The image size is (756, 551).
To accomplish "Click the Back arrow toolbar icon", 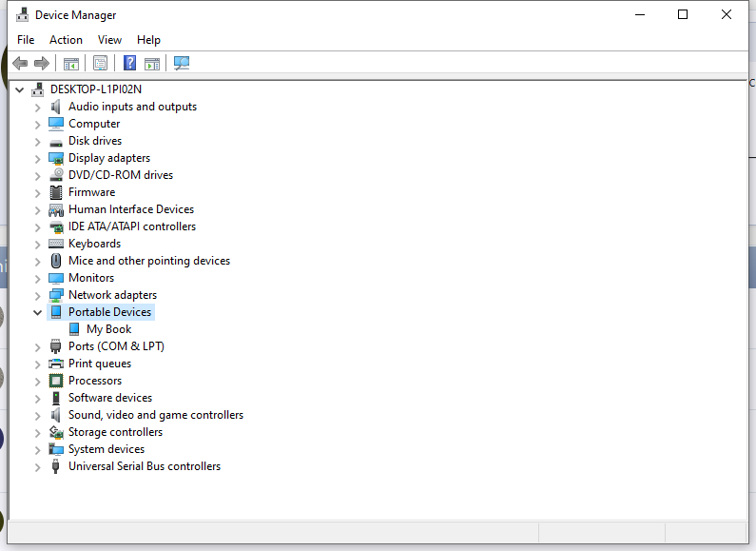I will (x=20, y=63).
